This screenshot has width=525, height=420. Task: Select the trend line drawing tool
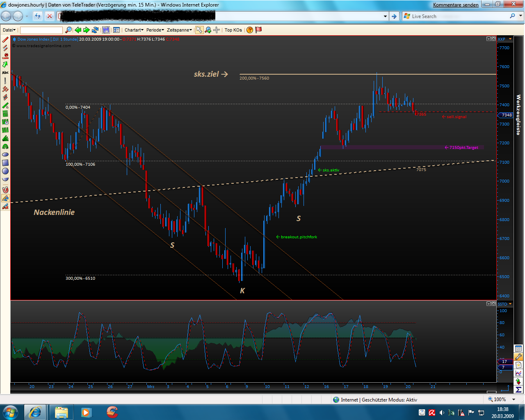tap(5, 40)
